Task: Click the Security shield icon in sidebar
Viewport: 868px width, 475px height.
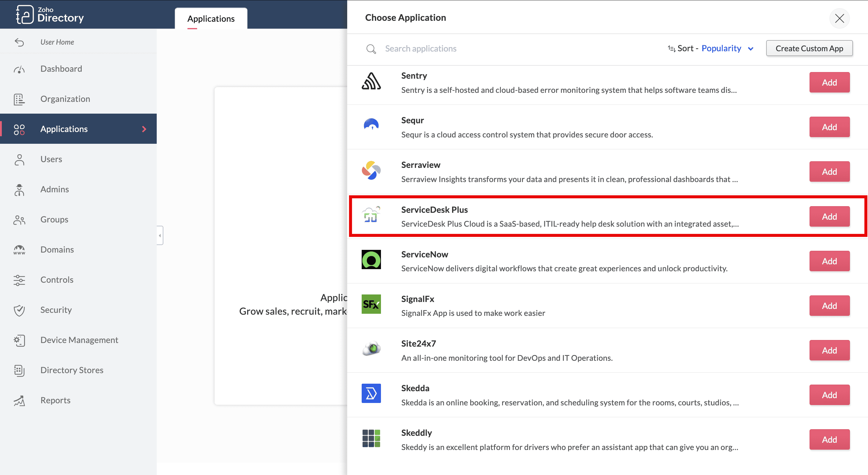Action: tap(19, 310)
